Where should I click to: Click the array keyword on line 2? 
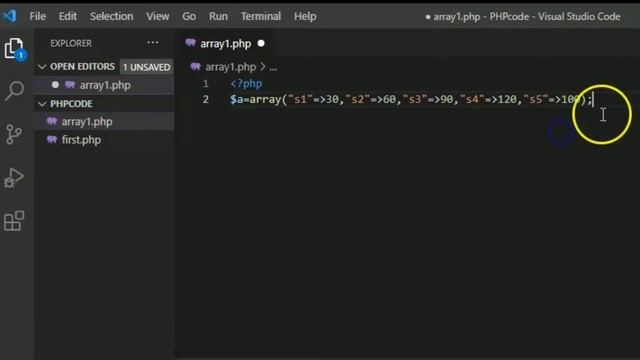[x=265, y=99]
